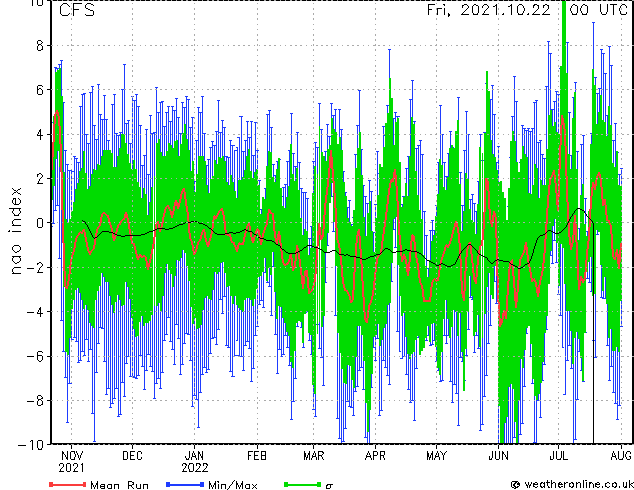Click the Min/Max legend label
This screenshot has height=490, width=634.
232,485
